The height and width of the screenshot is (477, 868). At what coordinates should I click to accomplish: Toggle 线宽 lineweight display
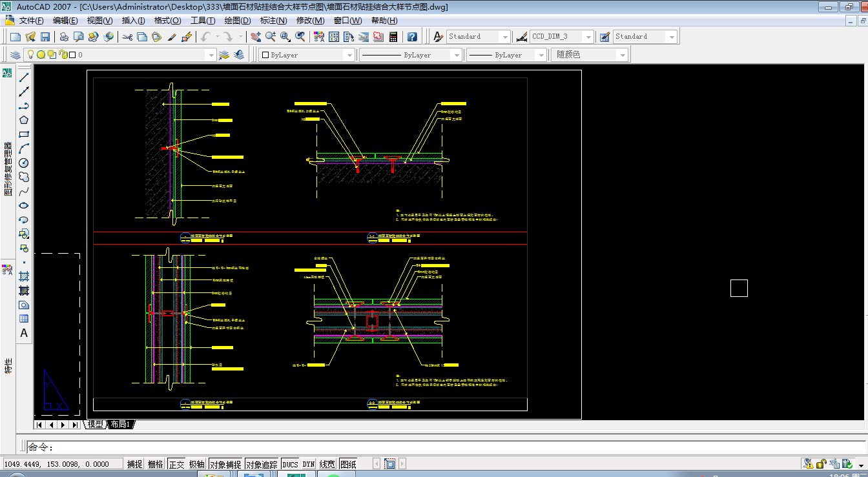(327, 463)
